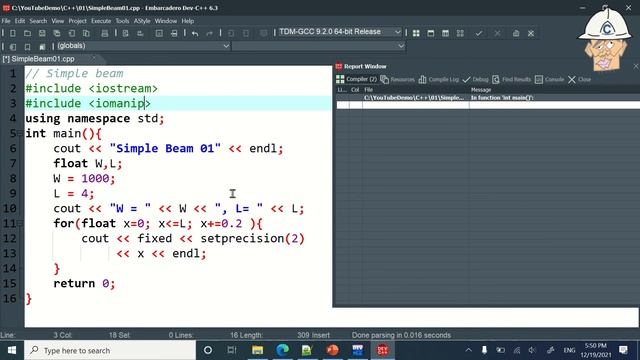Image resolution: width=640 pixels, height=360 pixels.
Task: Open the Help menu
Action: (188, 21)
